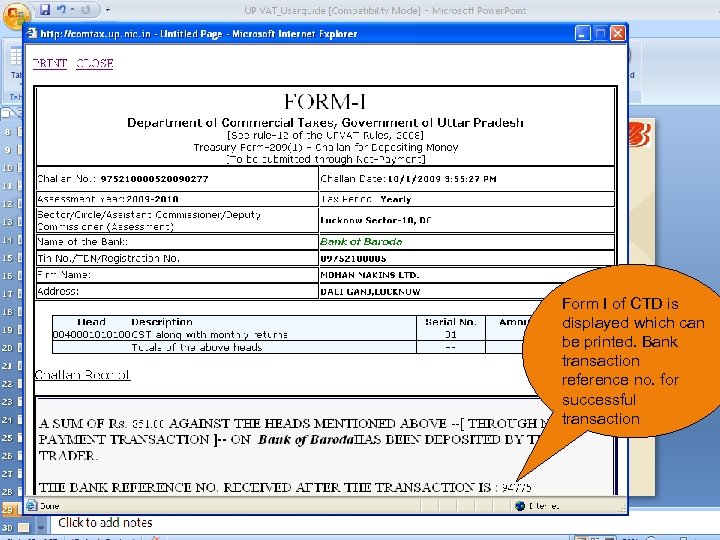The height and width of the screenshot is (540, 720).
Task: Click the Save icon in Quick Access toolbar
Action: [44, 9]
